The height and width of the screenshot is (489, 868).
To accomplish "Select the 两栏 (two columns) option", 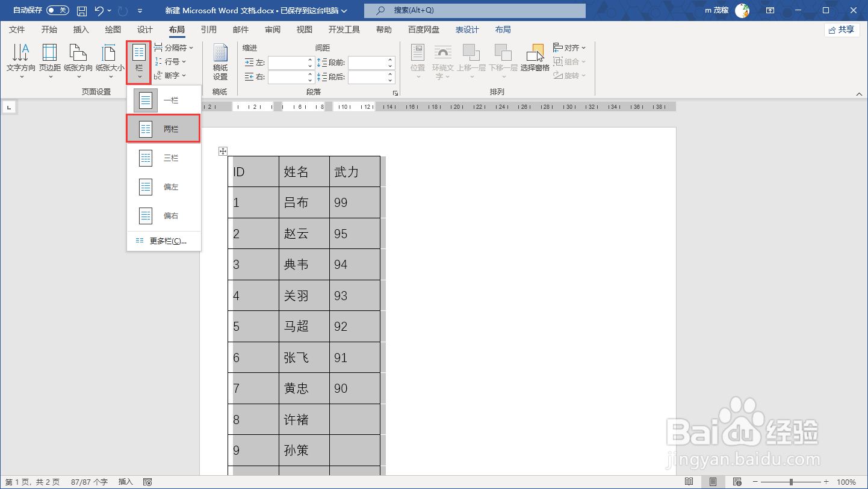I will click(163, 129).
